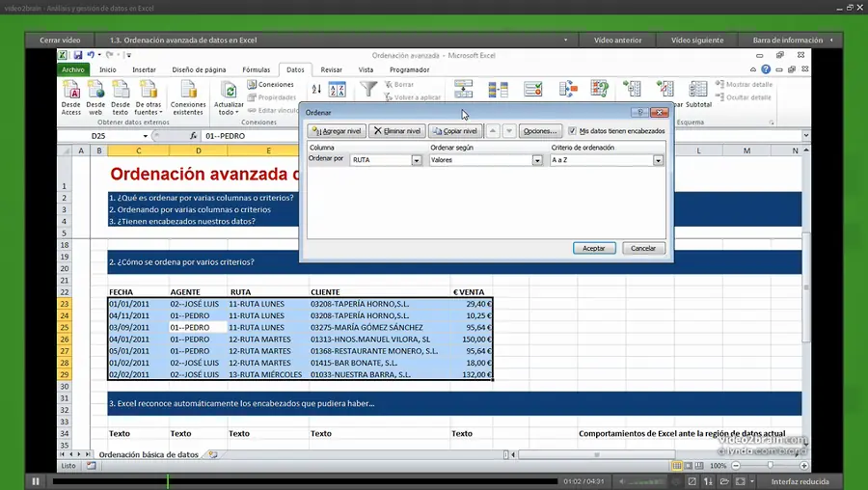The image size is (868, 490).
Task: Open Conexiones existentes
Action: click(188, 96)
